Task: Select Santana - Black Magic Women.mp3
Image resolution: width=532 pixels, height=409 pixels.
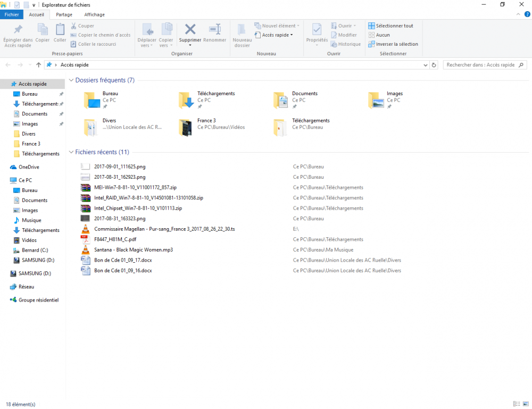Action: pyautogui.click(x=134, y=250)
